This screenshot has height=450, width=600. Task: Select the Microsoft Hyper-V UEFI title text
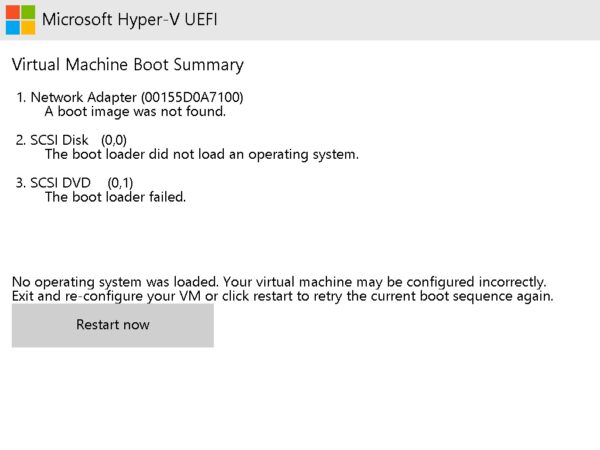coord(130,20)
